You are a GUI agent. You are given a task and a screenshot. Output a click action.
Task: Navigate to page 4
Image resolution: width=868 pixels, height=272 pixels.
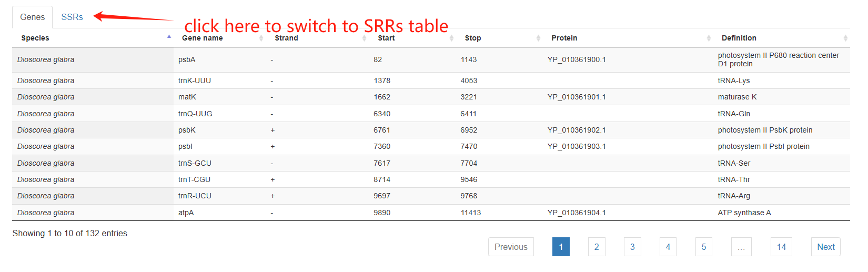pyautogui.click(x=668, y=247)
